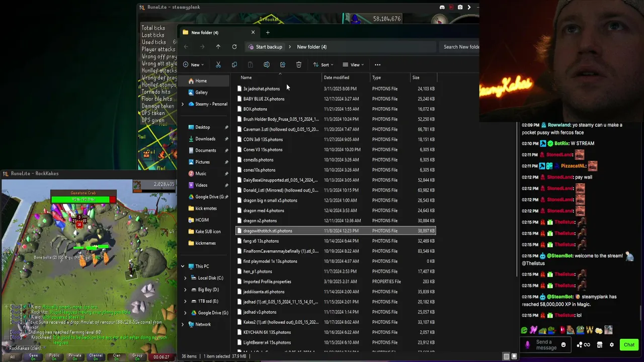The width and height of the screenshot is (644, 362).
Task: Open Documents quick access folder
Action: pos(205,150)
